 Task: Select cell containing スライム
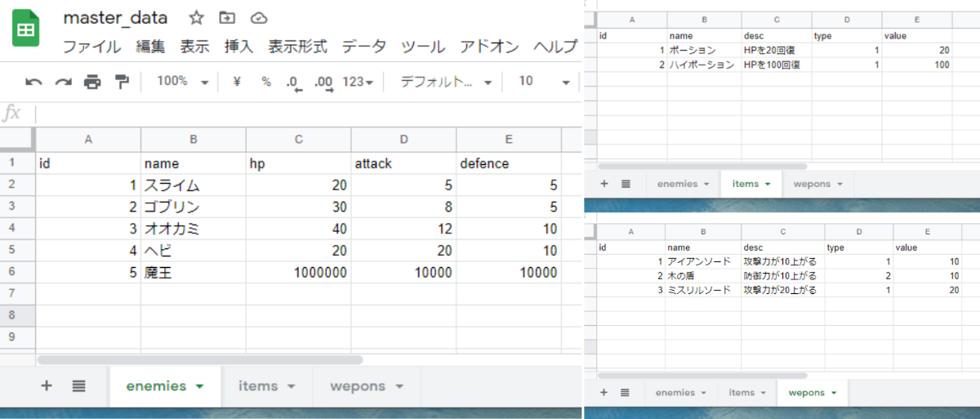(194, 185)
